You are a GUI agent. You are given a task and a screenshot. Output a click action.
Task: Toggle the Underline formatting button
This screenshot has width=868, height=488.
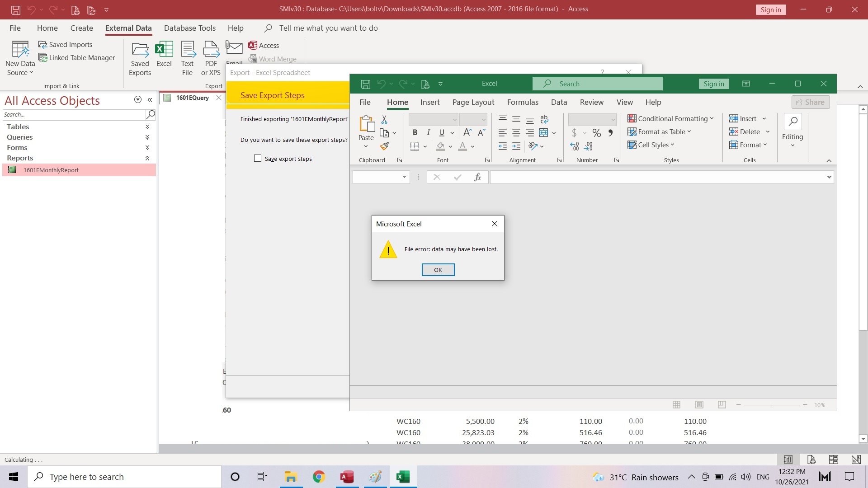pyautogui.click(x=442, y=132)
